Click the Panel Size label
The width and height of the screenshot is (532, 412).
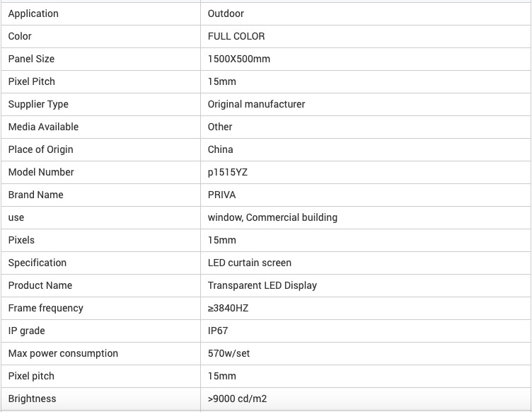31,59
